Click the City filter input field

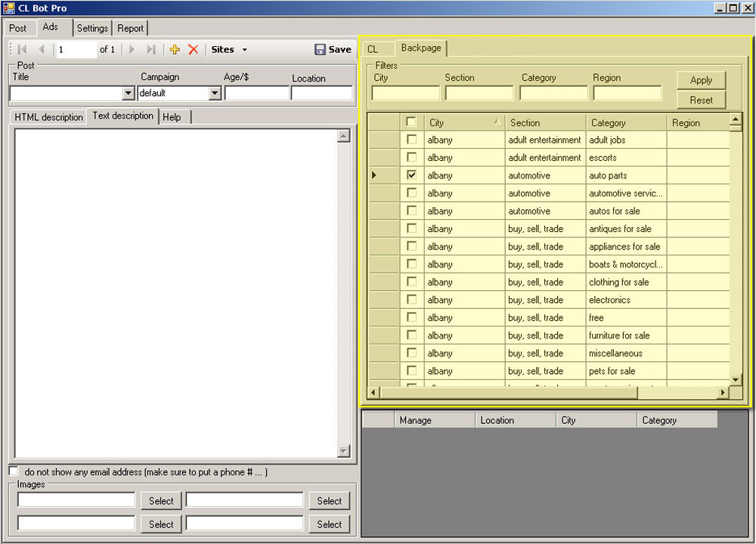405,94
